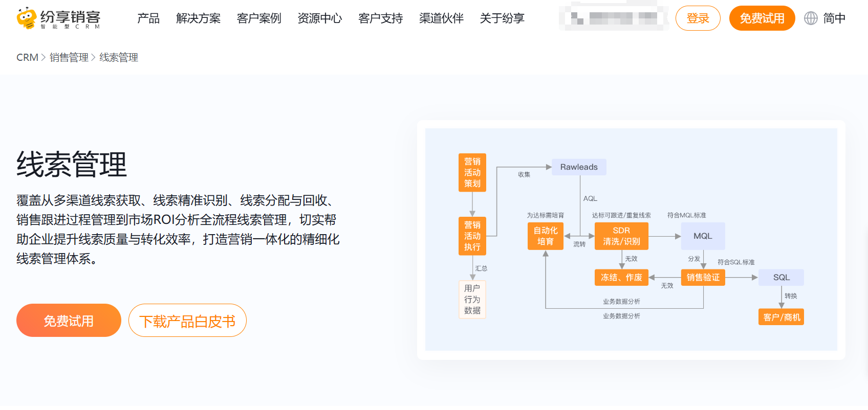Open the 产品 menu
This screenshot has width=868, height=410.
[148, 18]
